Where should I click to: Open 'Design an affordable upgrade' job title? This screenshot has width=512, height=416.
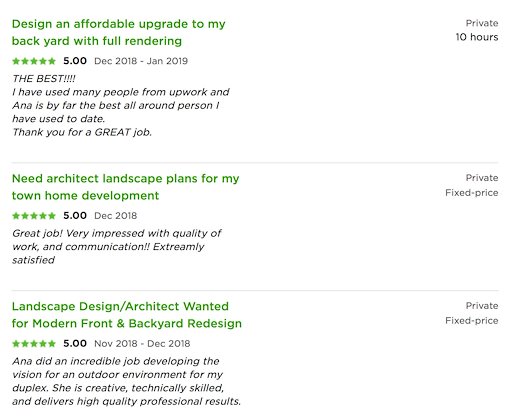point(119,32)
